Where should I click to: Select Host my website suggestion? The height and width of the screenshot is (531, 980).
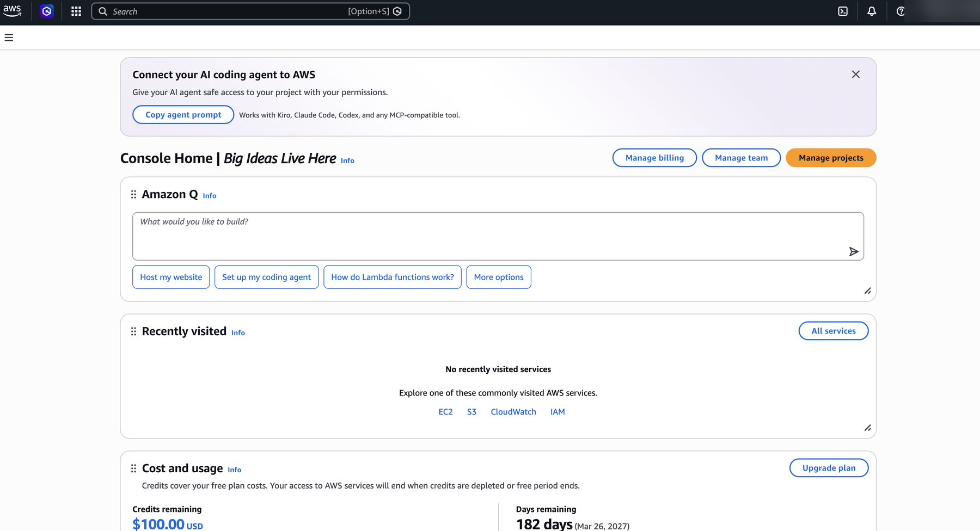click(x=171, y=277)
